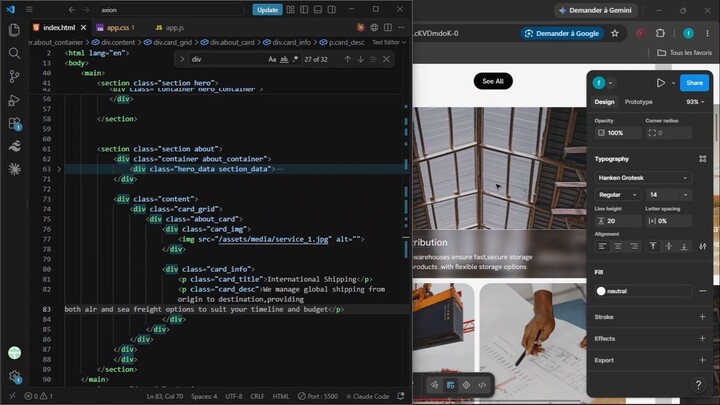Toggle the primary side bar layout icon
720x405 pixels.
click(304, 10)
